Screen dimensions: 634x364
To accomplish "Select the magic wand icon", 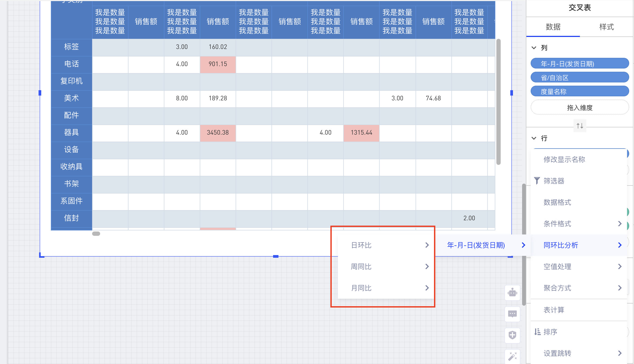I will 512,356.
